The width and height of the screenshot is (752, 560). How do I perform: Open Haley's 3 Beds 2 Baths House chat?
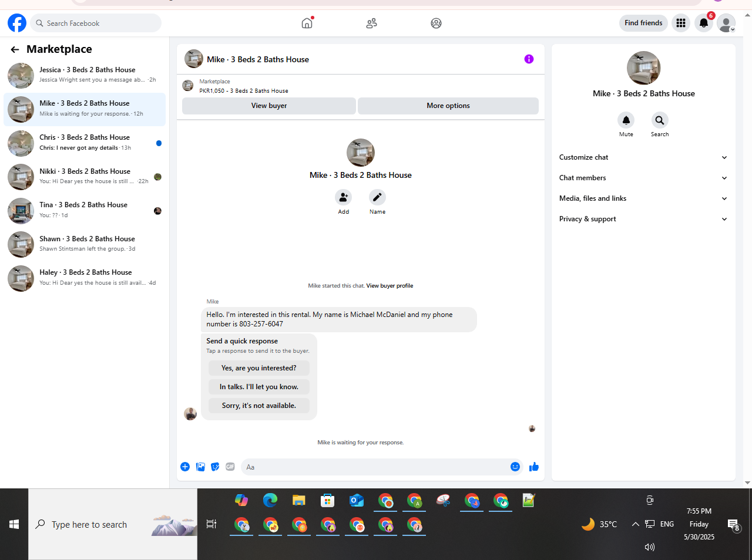click(x=85, y=278)
